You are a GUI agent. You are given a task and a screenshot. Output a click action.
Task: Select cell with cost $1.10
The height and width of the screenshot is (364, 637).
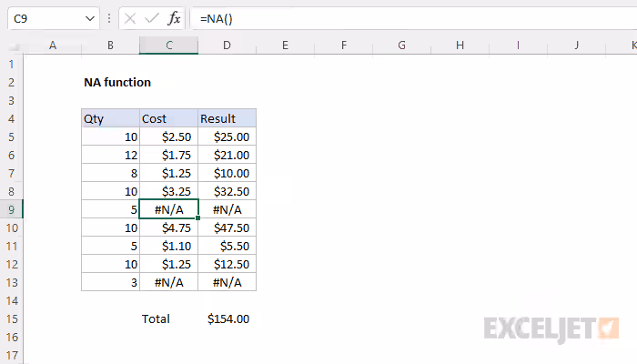pos(169,247)
